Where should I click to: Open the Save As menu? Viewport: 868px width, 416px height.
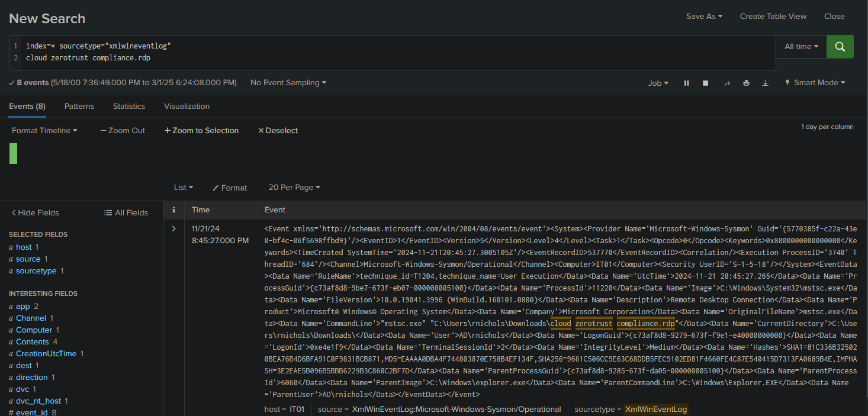(x=704, y=16)
